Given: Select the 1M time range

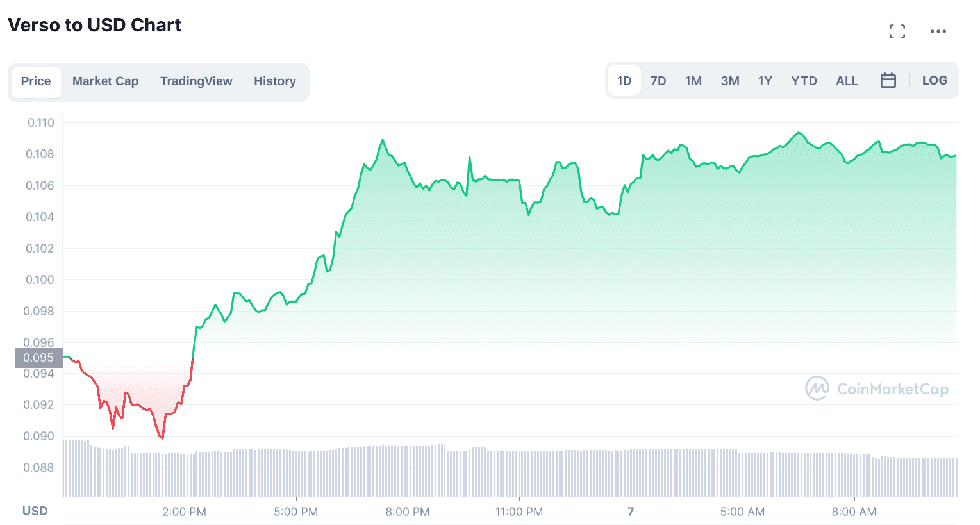Looking at the screenshot, I should coord(693,81).
